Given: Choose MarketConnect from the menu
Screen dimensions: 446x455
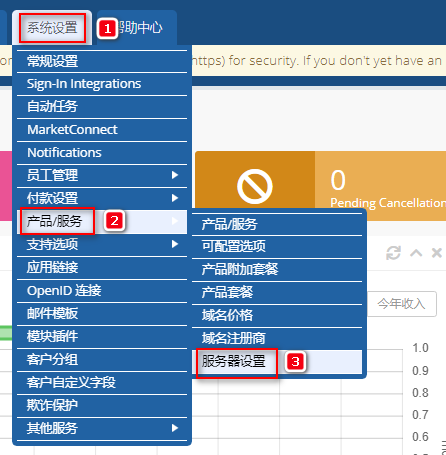Looking at the screenshot, I should coord(102,130).
